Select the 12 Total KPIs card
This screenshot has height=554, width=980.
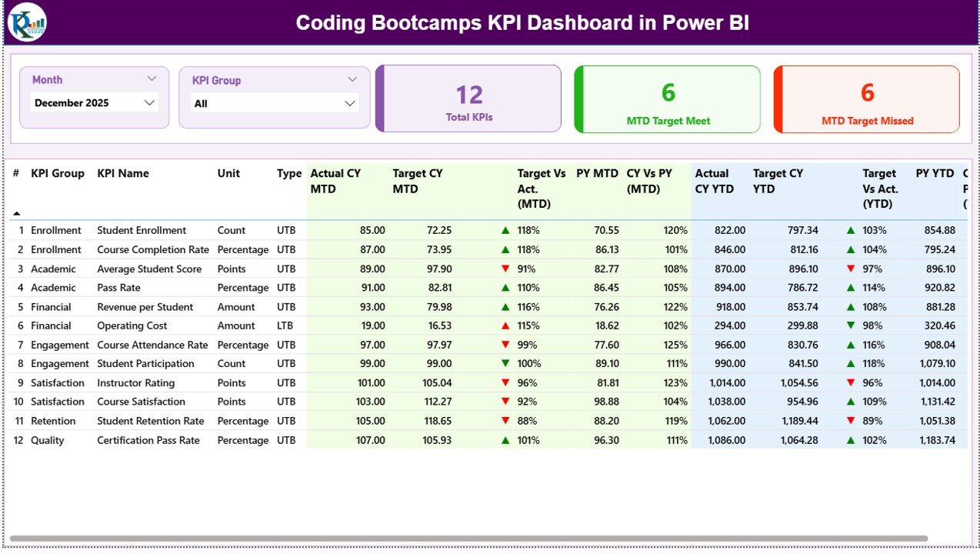tap(469, 99)
